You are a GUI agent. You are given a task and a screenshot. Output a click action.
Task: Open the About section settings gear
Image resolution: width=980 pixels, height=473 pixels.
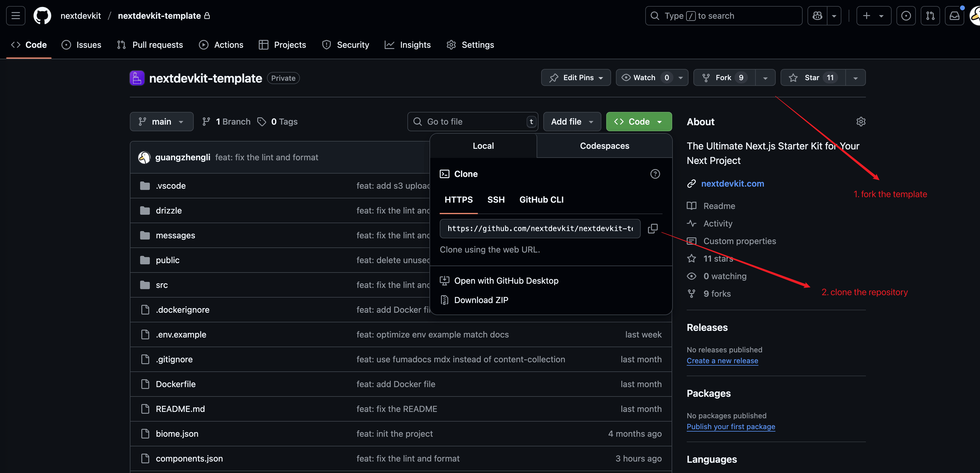(x=860, y=122)
